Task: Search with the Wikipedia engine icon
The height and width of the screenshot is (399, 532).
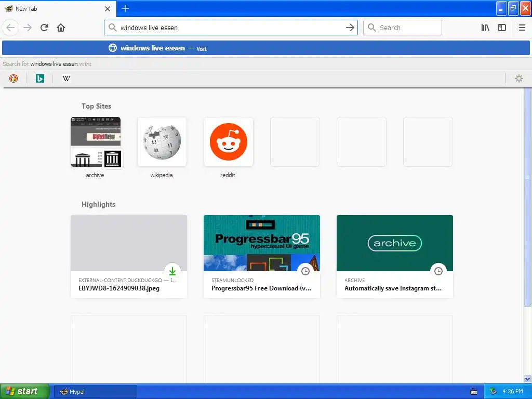Action: tap(66, 78)
